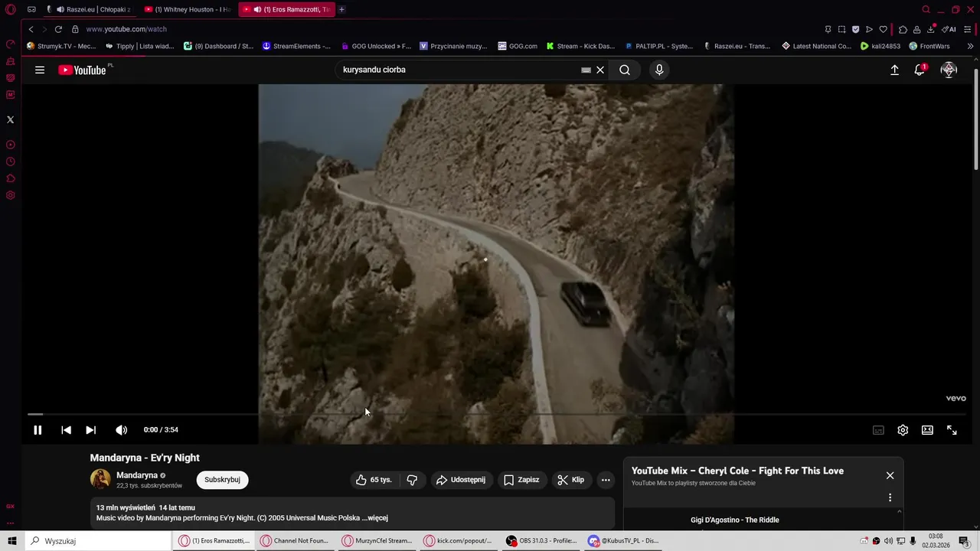
Task: Skip to the previous video
Action: click(66, 430)
